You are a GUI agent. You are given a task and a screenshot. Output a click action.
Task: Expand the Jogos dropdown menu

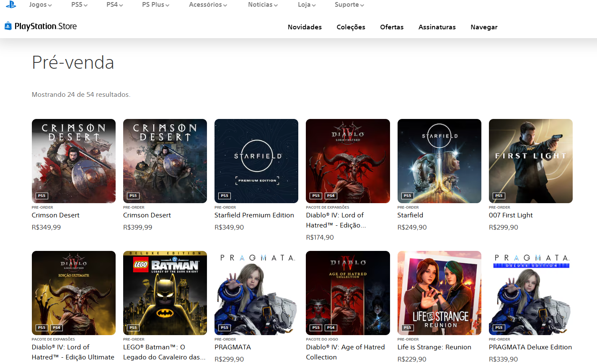click(40, 5)
